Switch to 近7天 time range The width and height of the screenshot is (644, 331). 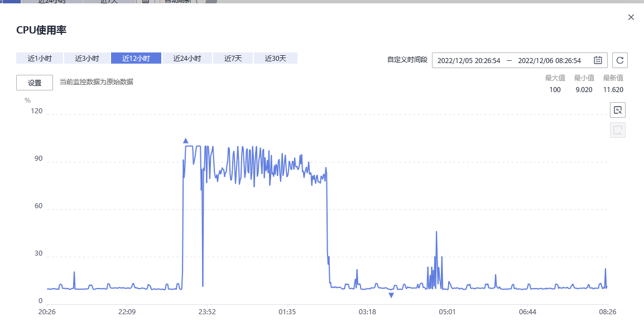(x=233, y=58)
